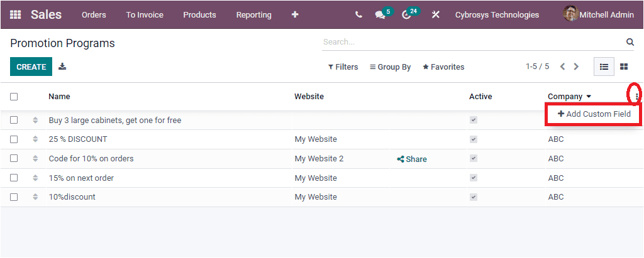
Task: Click the pager 1-5 / 5 counter
Action: tap(537, 67)
